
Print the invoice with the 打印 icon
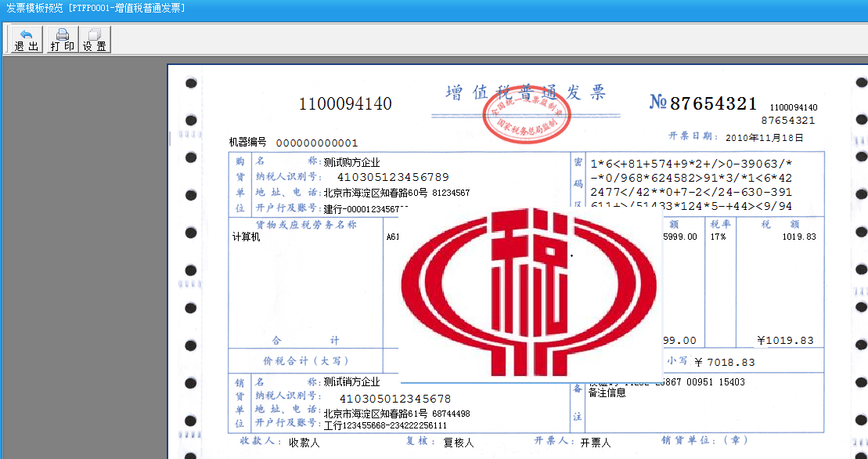[x=62, y=40]
